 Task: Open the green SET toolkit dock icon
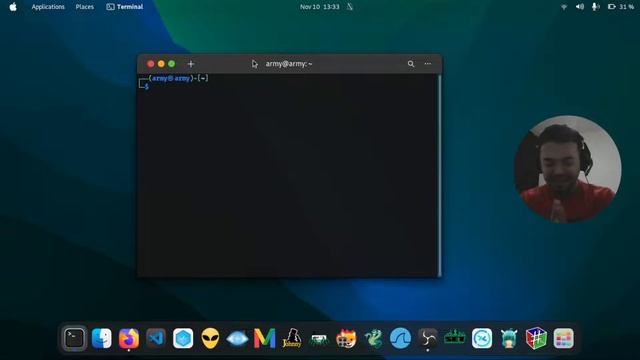[x=455, y=338]
